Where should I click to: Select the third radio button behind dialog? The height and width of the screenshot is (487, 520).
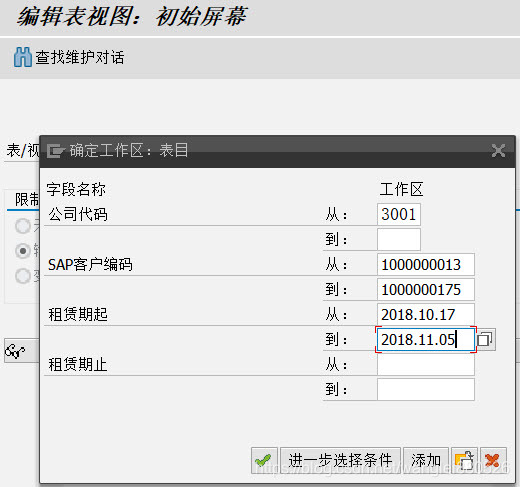click(x=23, y=276)
